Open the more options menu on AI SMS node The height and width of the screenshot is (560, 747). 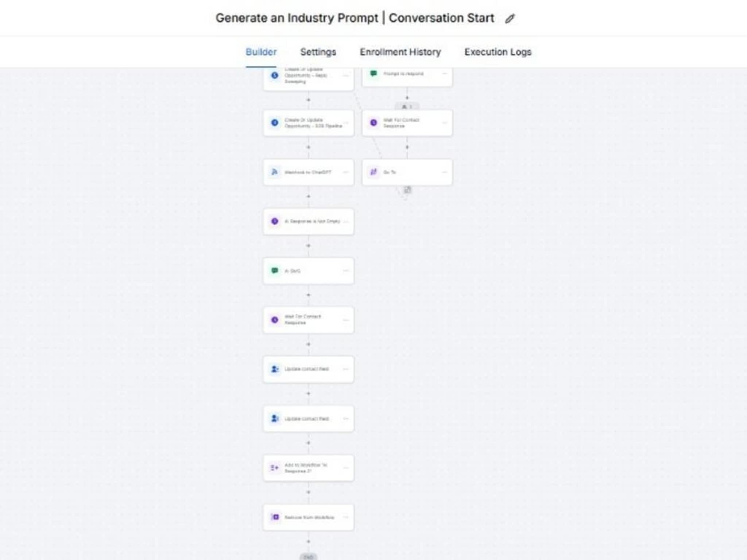pos(346,271)
